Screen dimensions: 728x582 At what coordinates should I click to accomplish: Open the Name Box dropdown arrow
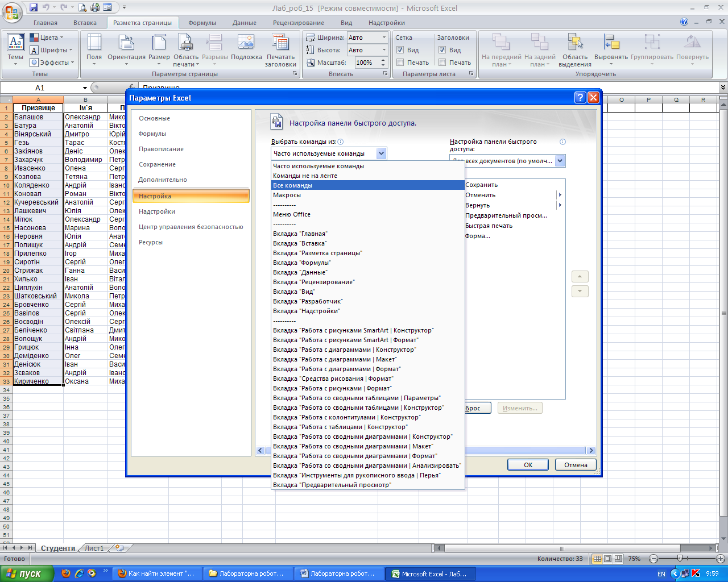click(x=85, y=88)
